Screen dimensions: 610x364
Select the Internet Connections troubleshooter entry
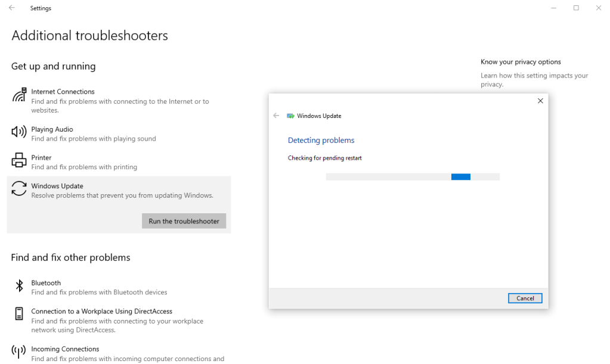coord(118,101)
